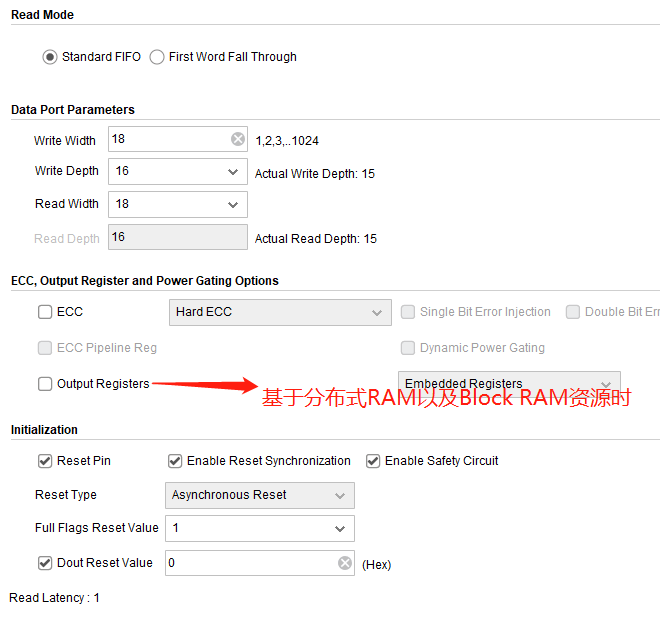Image resolution: width=660 pixels, height=619 pixels.
Task: Click the Write Depth label
Action: click(x=67, y=171)
